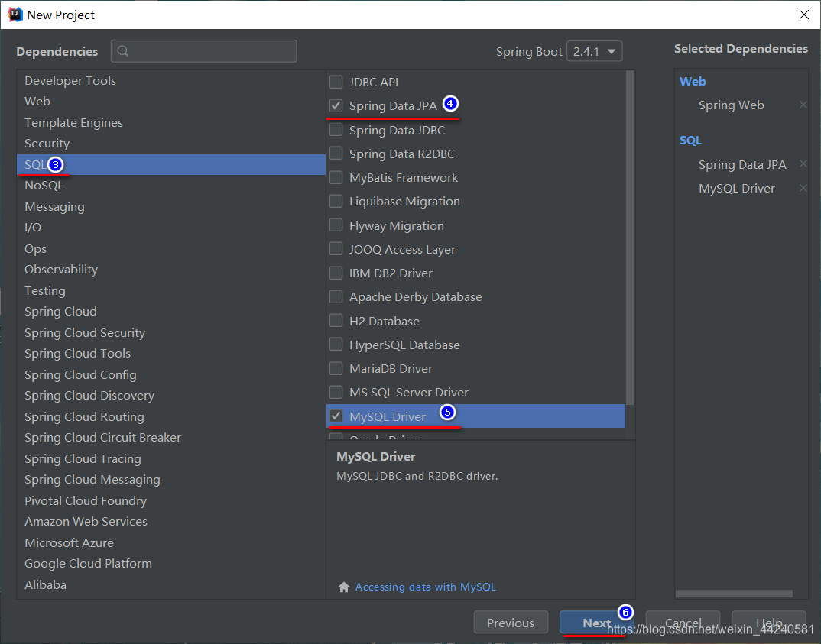Click Spring Web in selected dependencies
This screenshot has width=821, height=644.
click(x=731, y=105)
